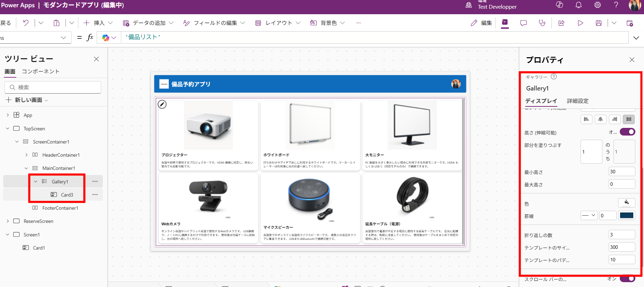Select the align-center icon in properties
The image size is (644, 287).
coord(600,119)
